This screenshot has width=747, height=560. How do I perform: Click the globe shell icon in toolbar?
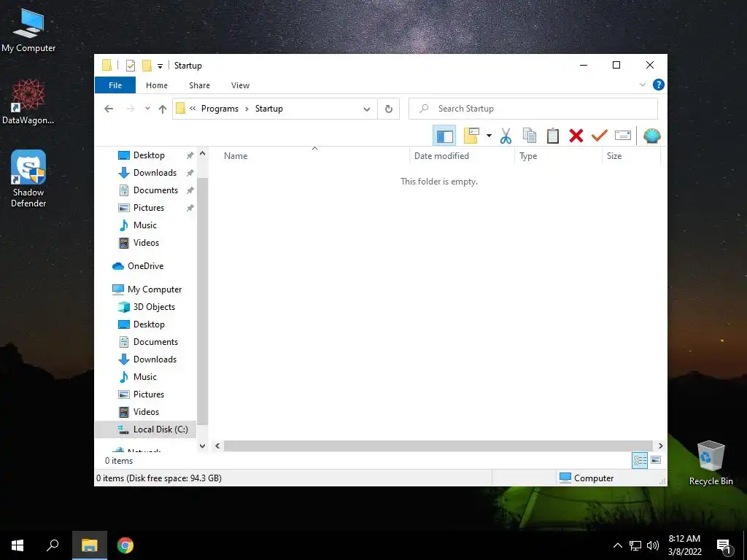(x=651, y=136)
